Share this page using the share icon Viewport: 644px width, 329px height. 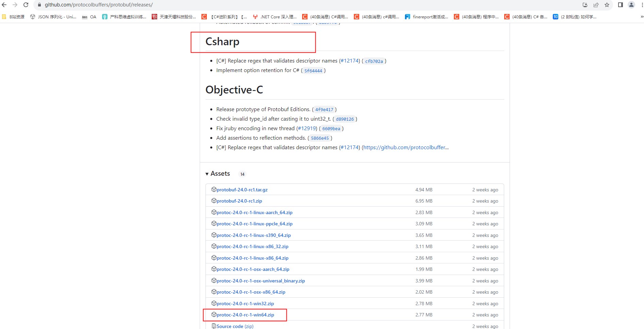point(596,5)
